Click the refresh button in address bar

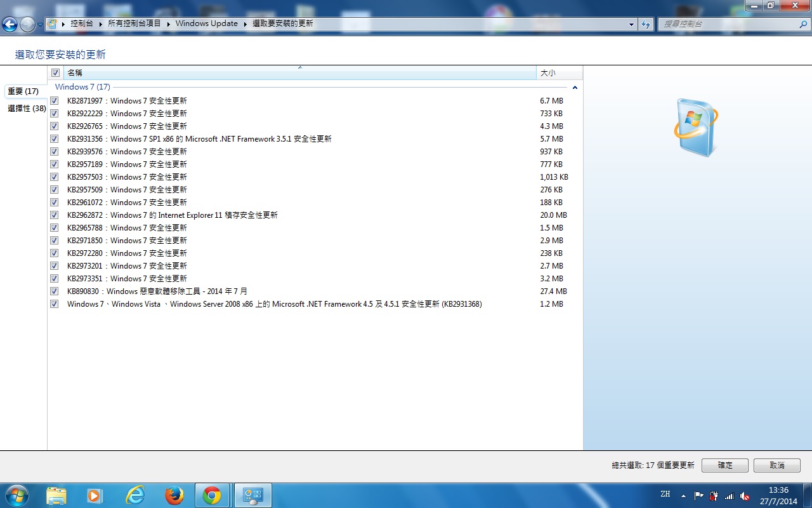[646, 24]
